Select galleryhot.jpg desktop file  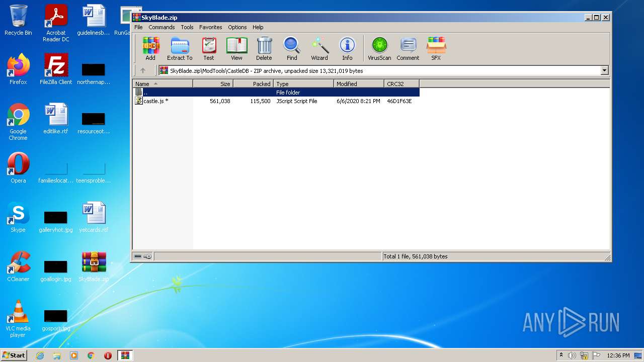click(56, 221)
